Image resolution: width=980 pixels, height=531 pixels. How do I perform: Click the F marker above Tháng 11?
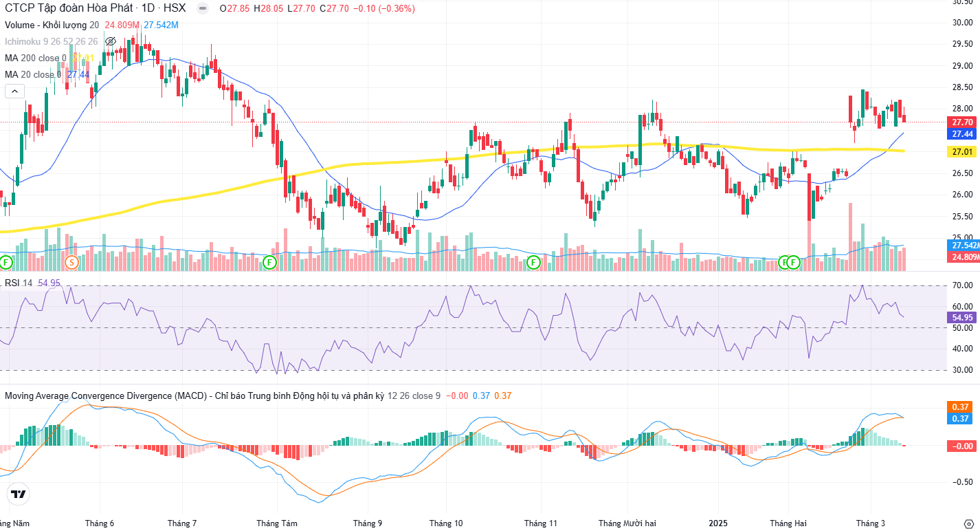click(534, 262)
